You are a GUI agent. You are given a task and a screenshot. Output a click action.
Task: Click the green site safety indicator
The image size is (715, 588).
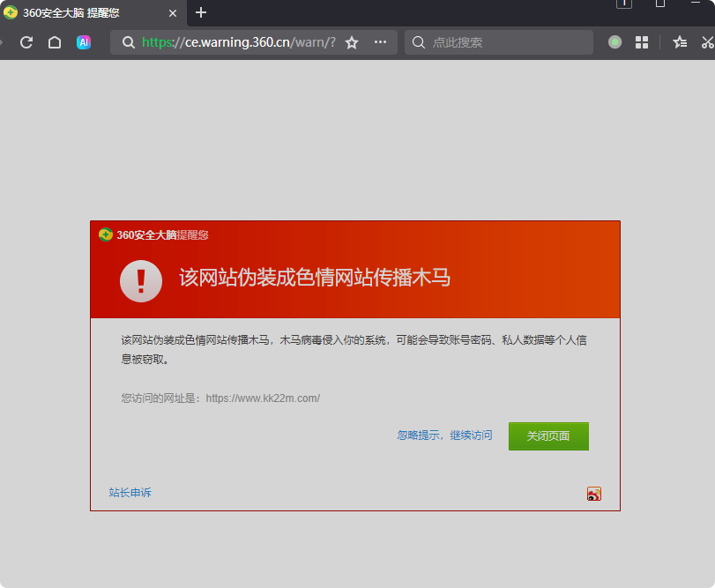[x=614, y=41]
